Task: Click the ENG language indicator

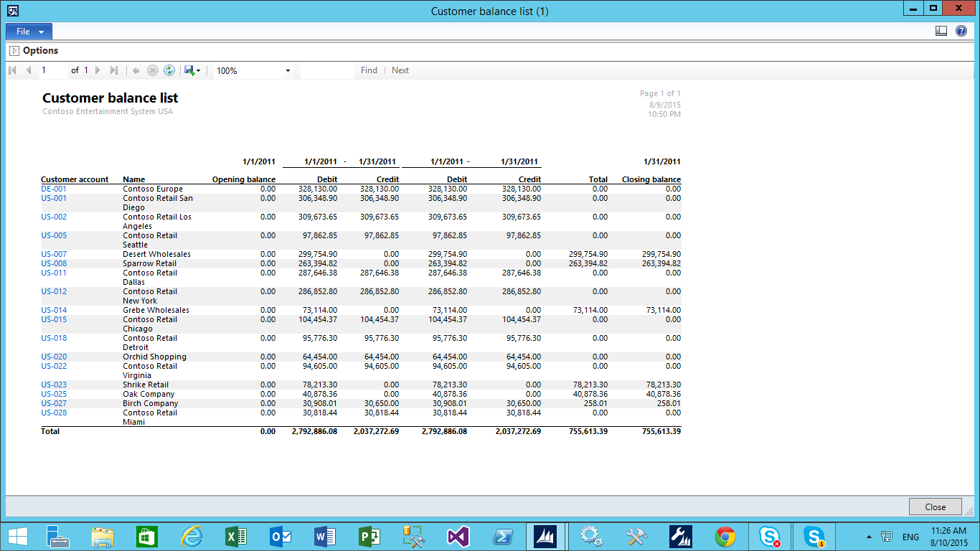Action: click(911, 537)
